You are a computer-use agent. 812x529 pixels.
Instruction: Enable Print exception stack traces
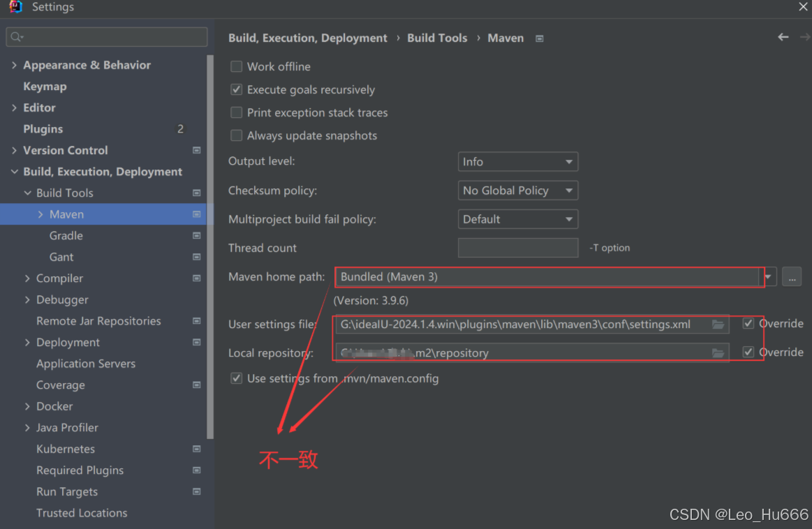pos(236,112)
